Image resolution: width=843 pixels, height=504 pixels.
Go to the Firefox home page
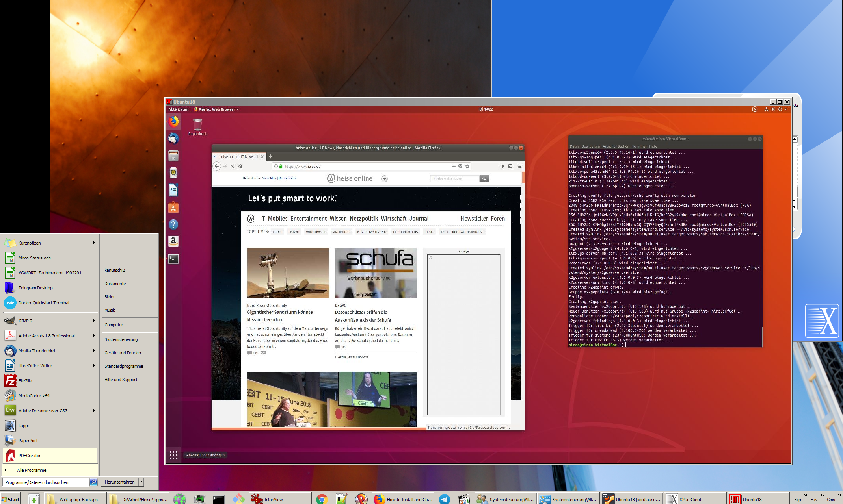240,166
